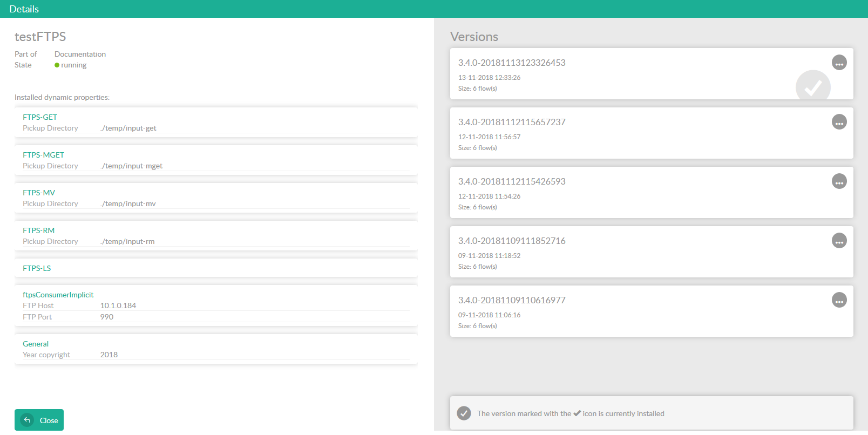Open the FTPS-GET property group

[x=40, y=117]
